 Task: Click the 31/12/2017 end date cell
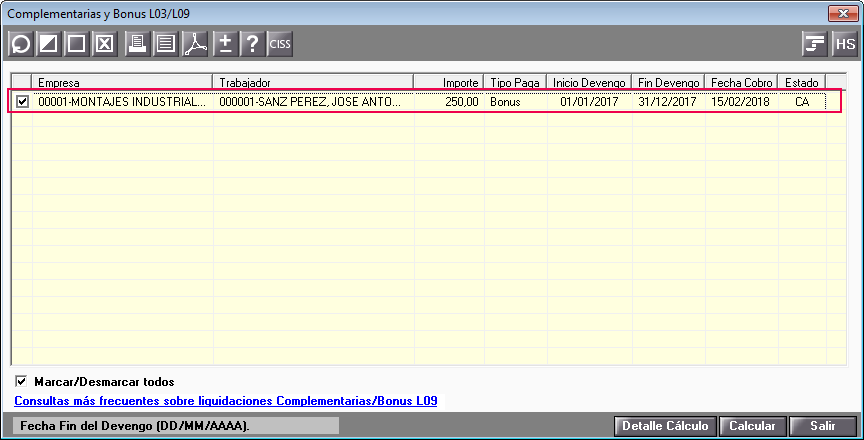pos(668,102)
